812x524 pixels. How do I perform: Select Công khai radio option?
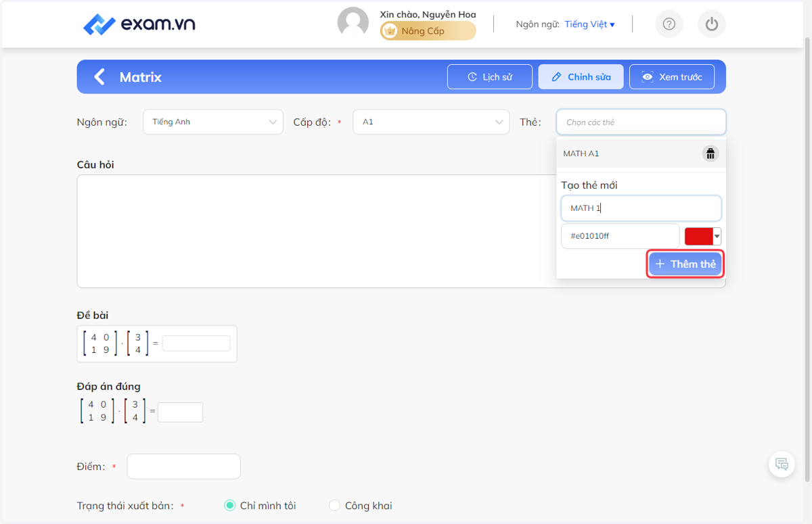pos(334,506)
